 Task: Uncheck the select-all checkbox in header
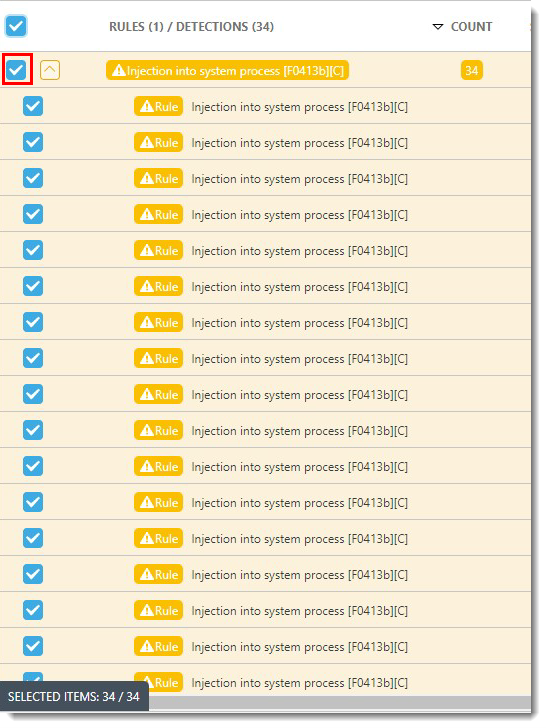16,26
